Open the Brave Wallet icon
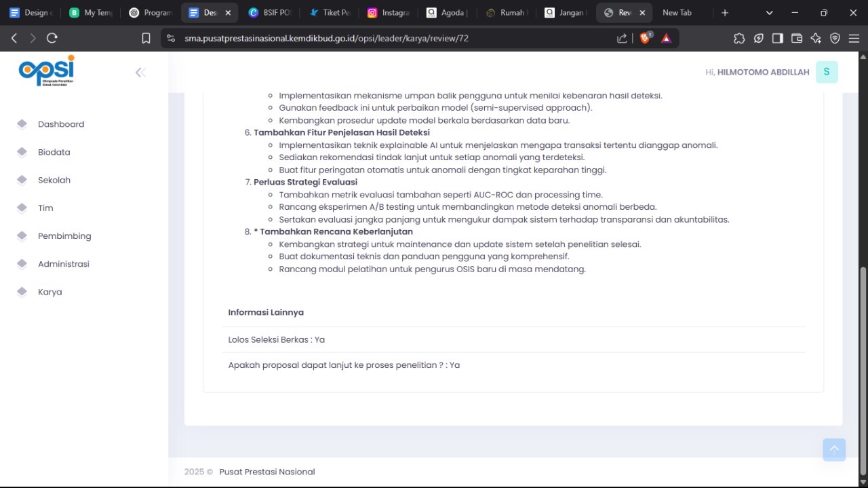The height and width of the screenshot is (488, 868). (x=797, y=39)
